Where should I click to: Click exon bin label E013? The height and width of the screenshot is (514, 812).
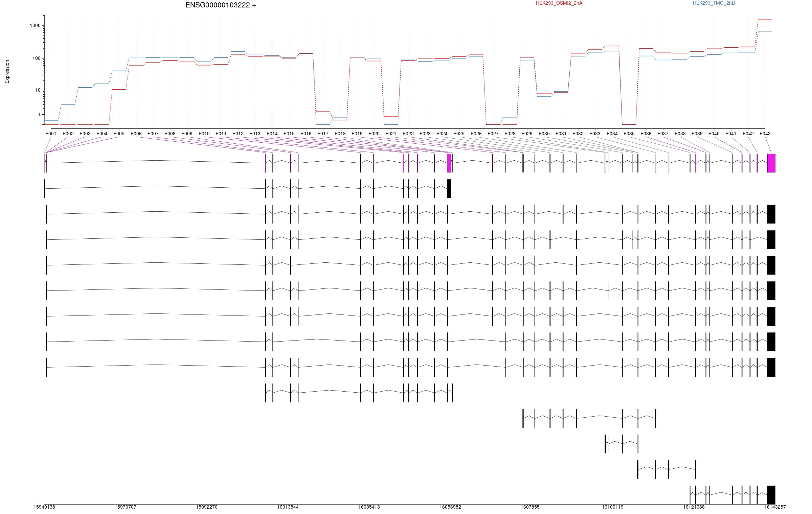(x=255, y=134)
